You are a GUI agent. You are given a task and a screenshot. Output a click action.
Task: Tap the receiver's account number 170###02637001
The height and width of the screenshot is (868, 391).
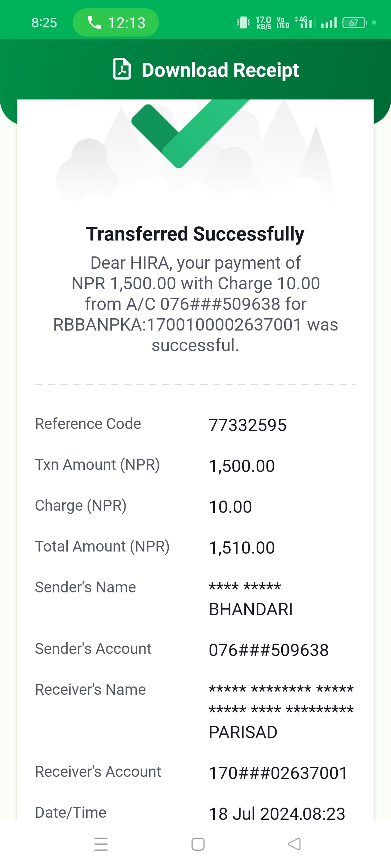(278, 773)
